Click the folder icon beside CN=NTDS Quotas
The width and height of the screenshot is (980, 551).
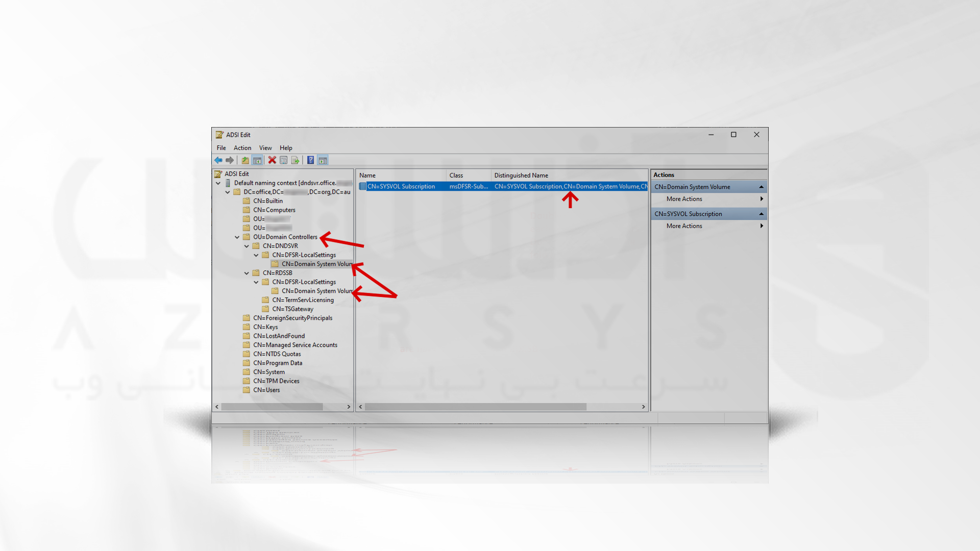(247, 354)
